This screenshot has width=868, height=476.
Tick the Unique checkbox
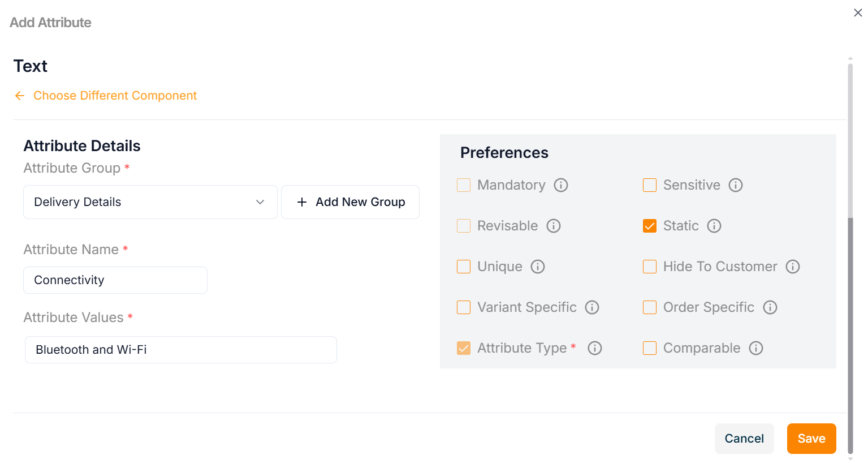[464, 267]
